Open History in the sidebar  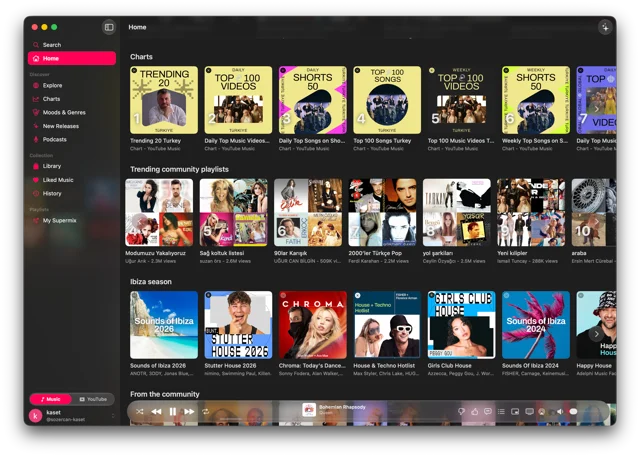72,193
